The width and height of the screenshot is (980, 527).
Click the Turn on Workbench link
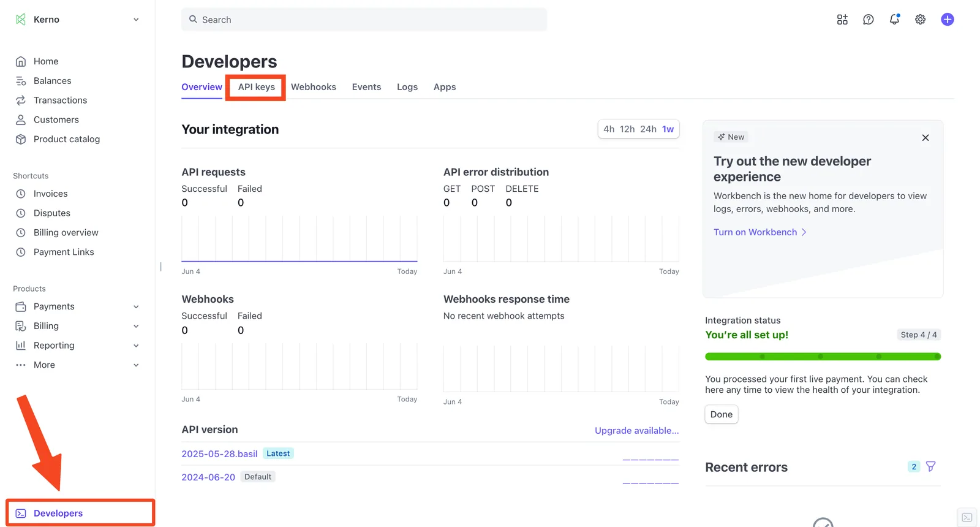point(759,232)
